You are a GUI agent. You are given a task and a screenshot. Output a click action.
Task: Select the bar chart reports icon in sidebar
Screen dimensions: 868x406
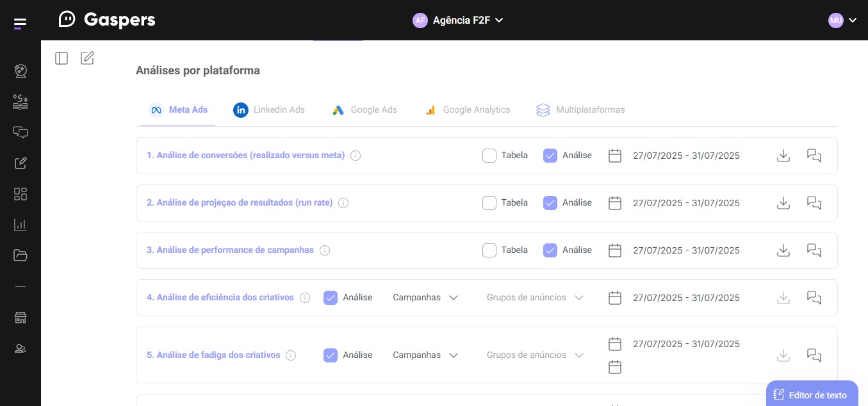(20, 224)
